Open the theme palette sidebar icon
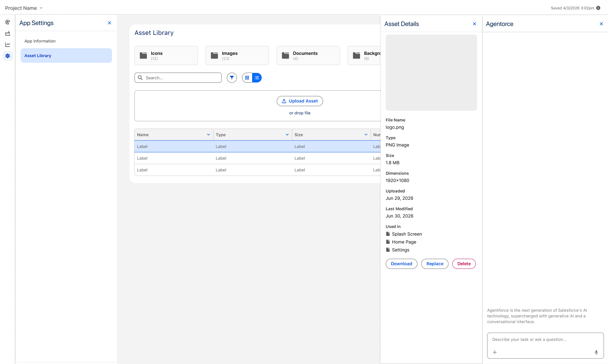This screenshot has height=364, width=609. [8, 22]
